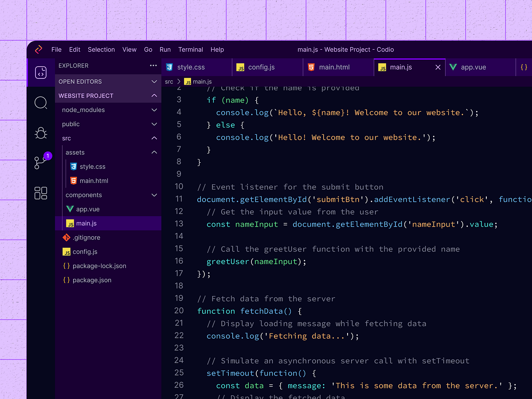This screenshot has width=532, height=399.
Task: Open the Extensions view
Action: [41, 193]
